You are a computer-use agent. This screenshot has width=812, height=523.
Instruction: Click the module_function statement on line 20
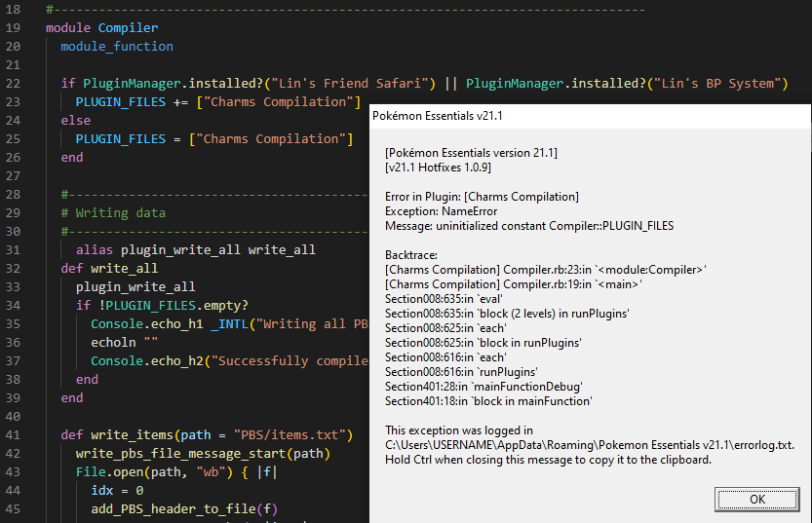117,47
